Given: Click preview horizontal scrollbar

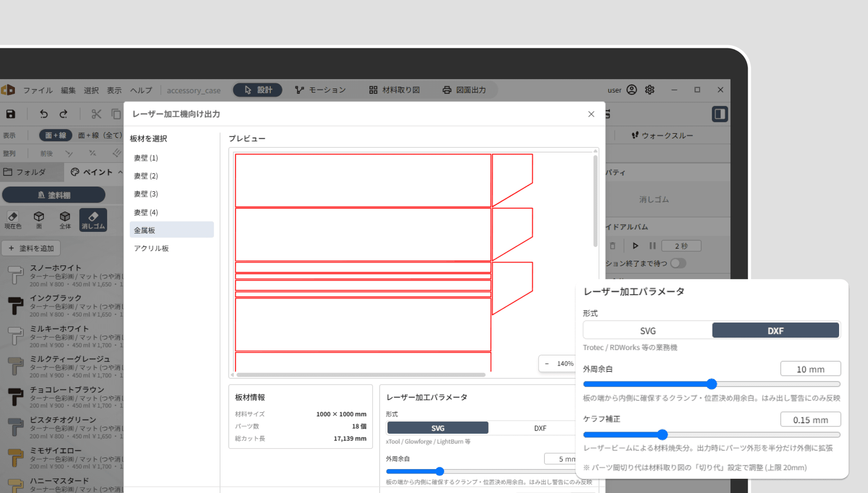Looking at the screenshot, I should (361, 375).
